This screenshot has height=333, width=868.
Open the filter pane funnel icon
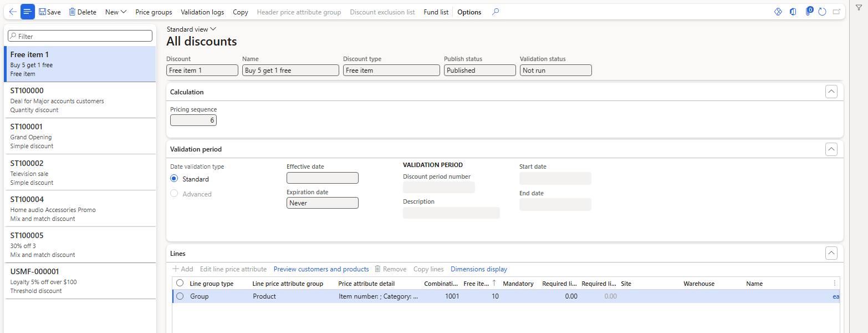pyautogui.click(x=859, y=7)
